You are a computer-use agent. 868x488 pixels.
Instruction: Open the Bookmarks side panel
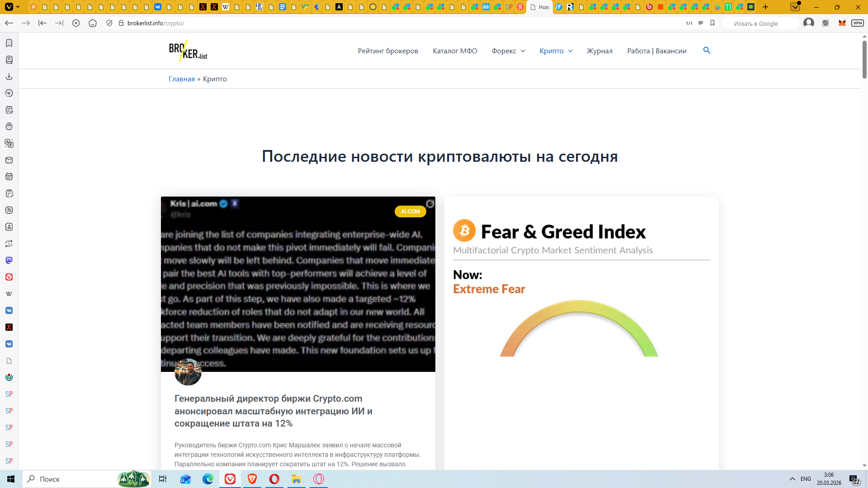pos(9,43)
